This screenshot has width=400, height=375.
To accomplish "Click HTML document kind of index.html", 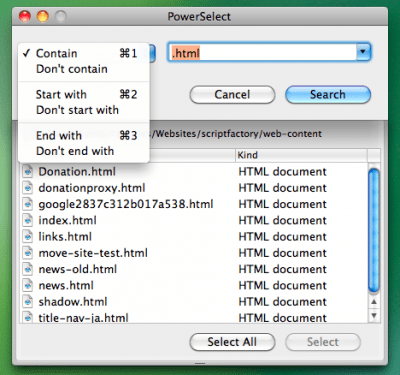I will [x=283, y=220].
